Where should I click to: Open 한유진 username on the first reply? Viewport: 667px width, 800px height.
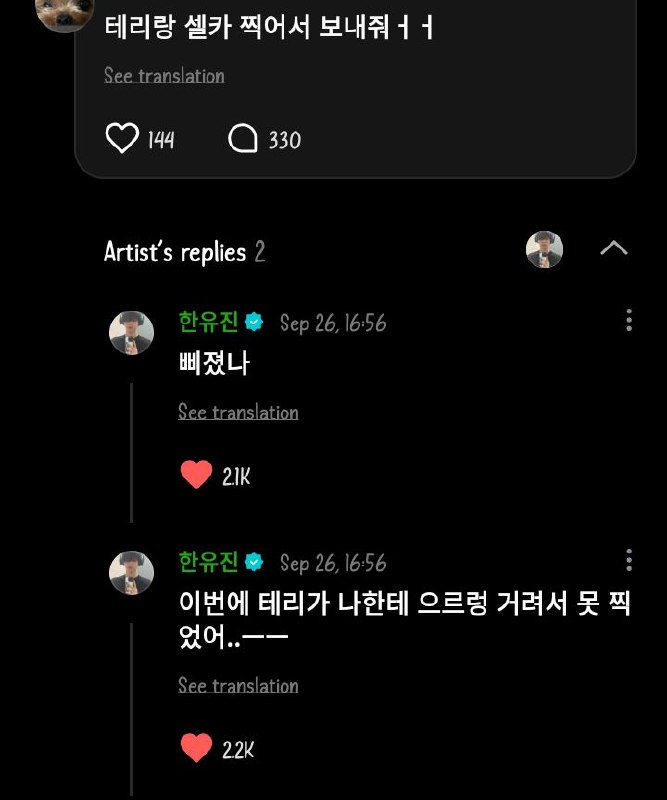[x=208, y=322]
